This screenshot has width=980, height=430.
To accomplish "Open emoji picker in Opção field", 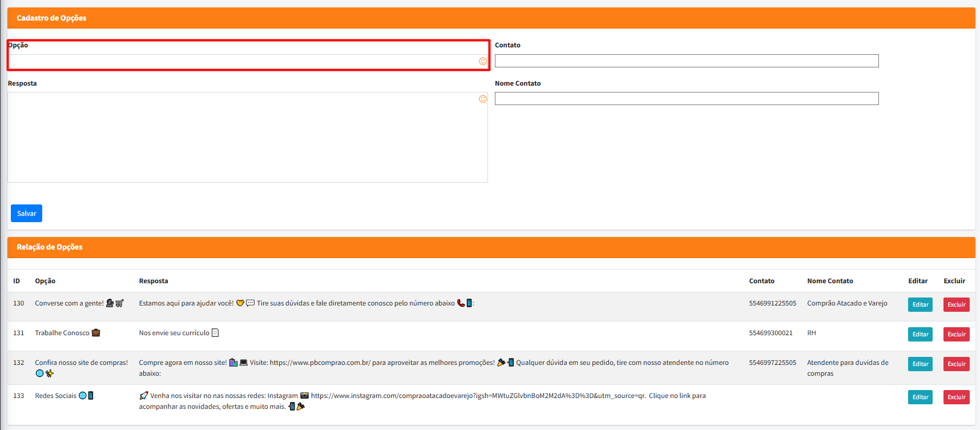I will pyautogui.click(x=483, y=61).
